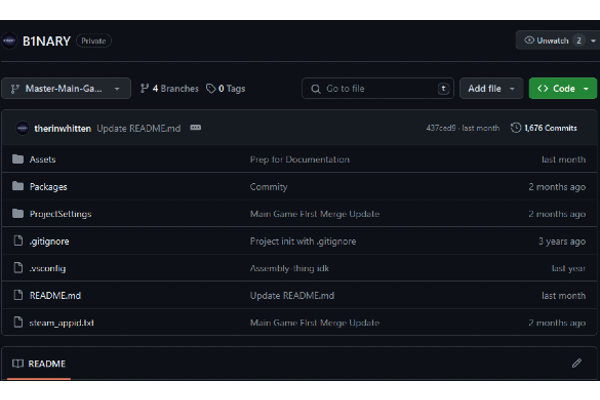Click the 't' shortcut key hint

pos(443,89)
